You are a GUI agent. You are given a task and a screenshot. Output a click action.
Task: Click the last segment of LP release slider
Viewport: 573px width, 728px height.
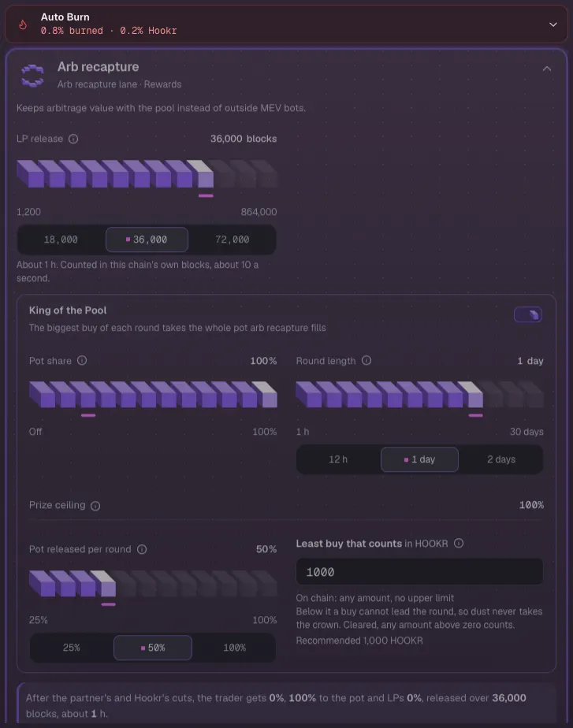pos(266,174)
